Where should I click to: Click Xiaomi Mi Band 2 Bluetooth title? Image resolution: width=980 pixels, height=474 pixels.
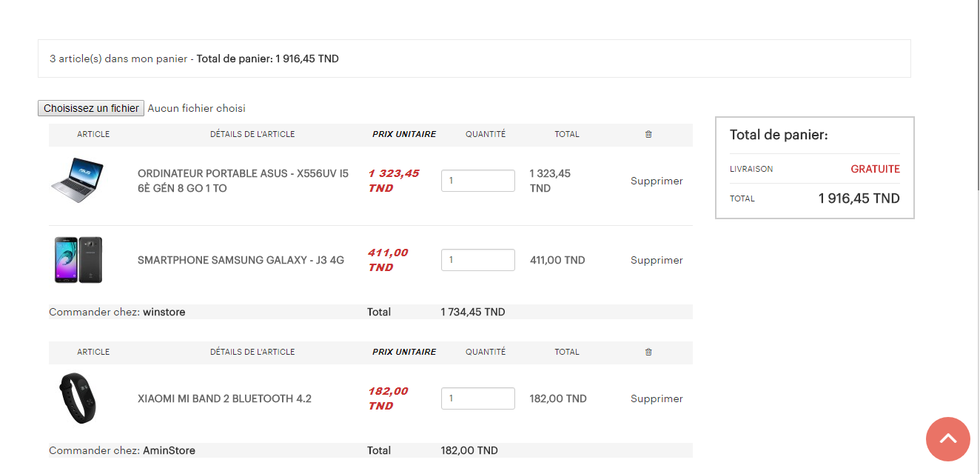pyautogui.click(x=224, y=398)
